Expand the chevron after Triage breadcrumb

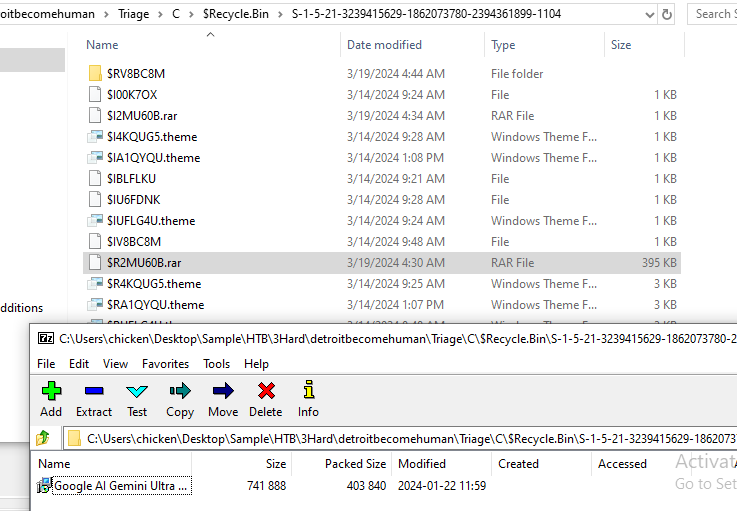coord(161,14)
